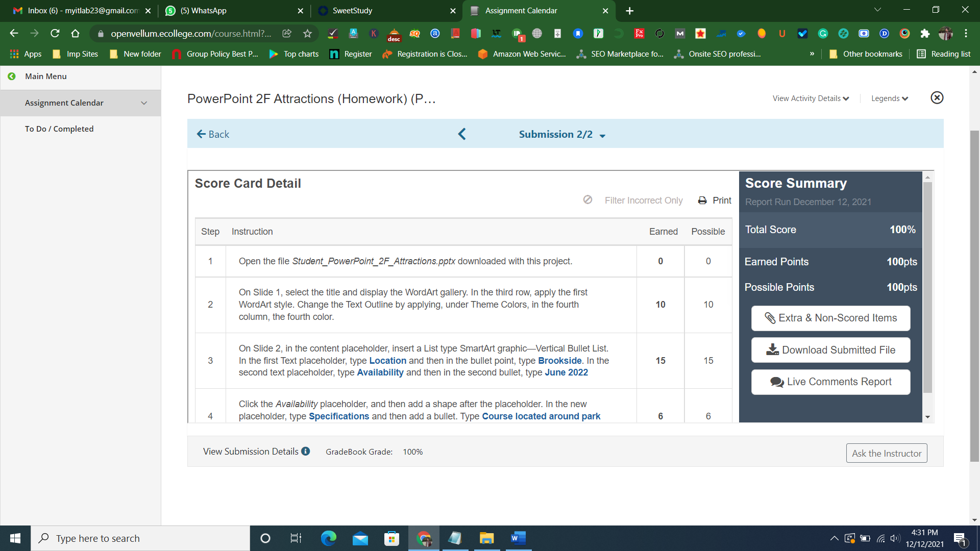The image size is (980, 551).
Task: Click the Back arrow link
Action: pos(213,134)
